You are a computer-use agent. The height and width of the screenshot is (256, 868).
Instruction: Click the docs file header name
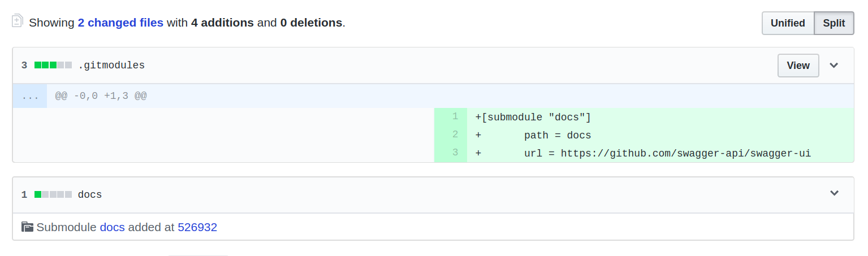point(90,195)
